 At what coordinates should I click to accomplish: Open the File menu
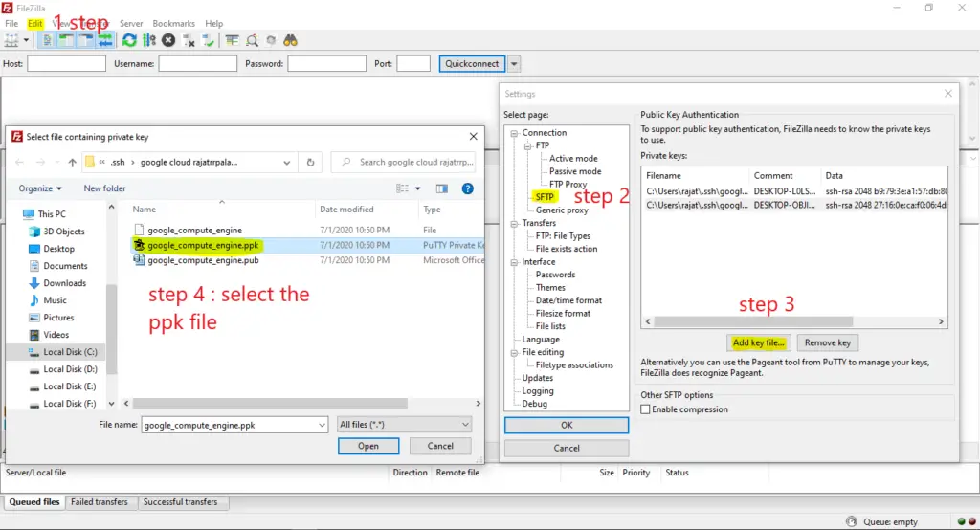pos(11,23)
